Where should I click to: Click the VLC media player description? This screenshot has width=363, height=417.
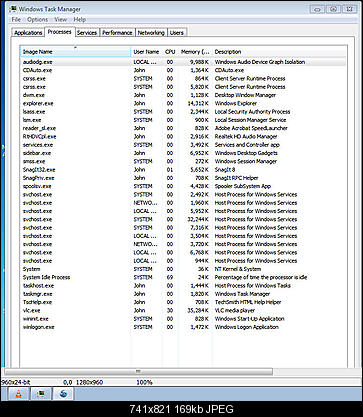tap(235, 310)
